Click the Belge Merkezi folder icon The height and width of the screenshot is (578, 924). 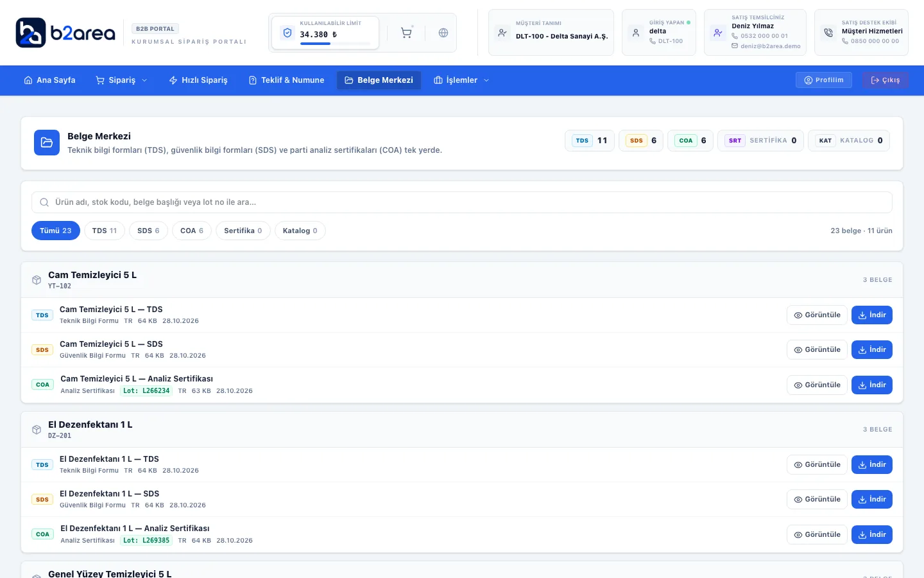[x=47, y=143]
